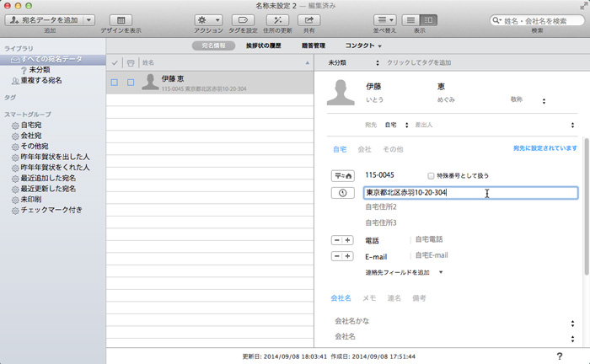Select the 会社 address tab link
Screen dimensions: 590x364
pos(364,149)
